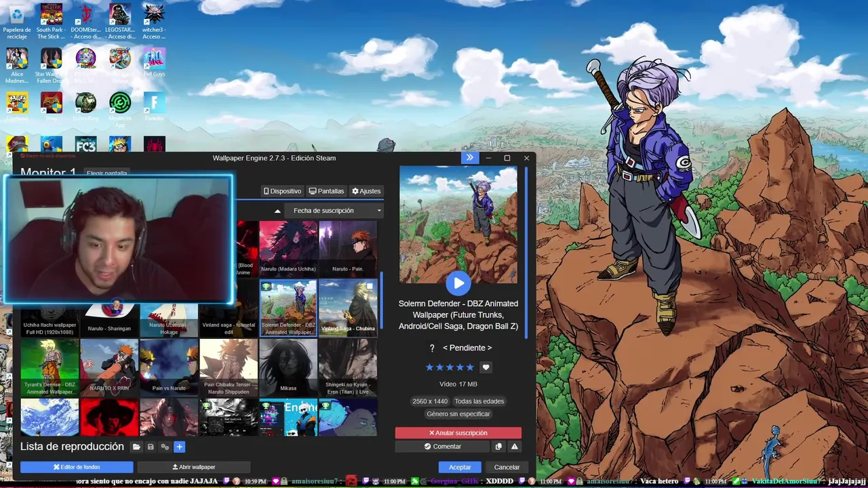Select the NARUTO X PAIN wallpaper

pyautogui.click(x=109, y=367)
